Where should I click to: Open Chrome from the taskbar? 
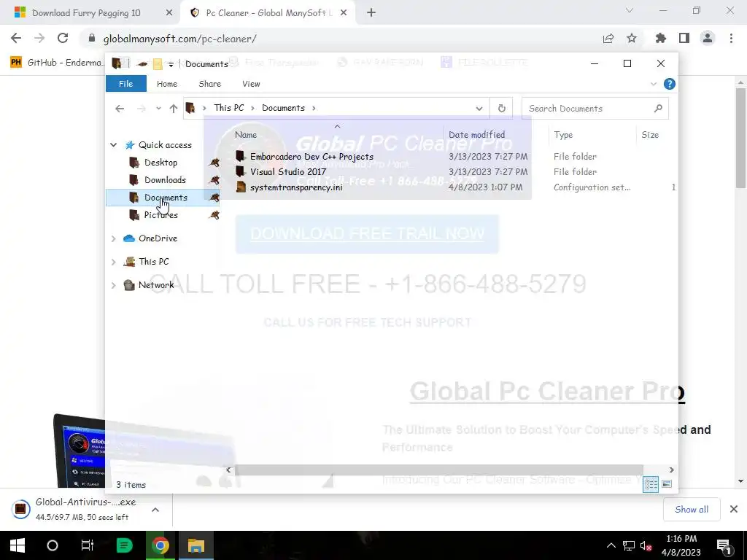(160, 545)
